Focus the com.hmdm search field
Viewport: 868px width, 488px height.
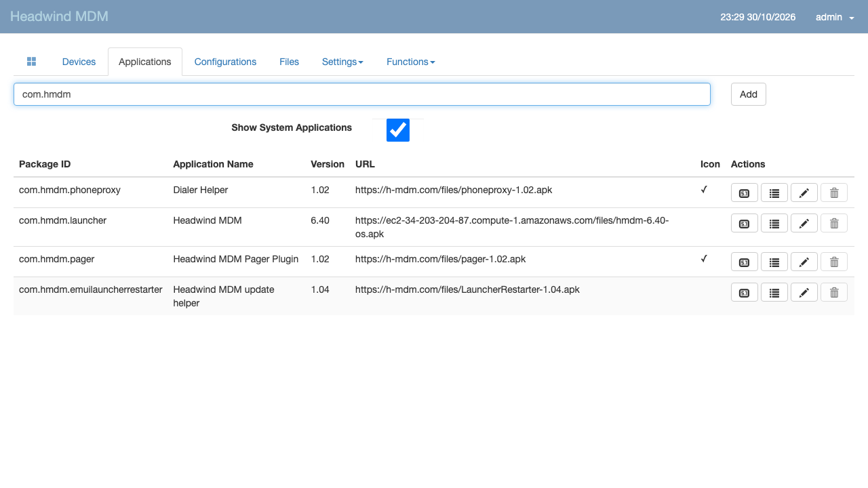coord(362,94)
